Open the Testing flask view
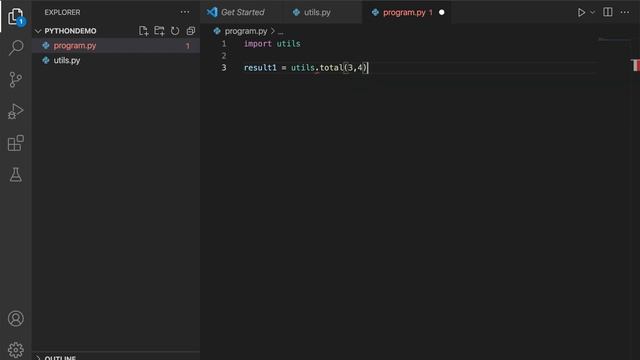Viewport: 640px width, 360px height. pyautogui.click(x=16, y=175)
